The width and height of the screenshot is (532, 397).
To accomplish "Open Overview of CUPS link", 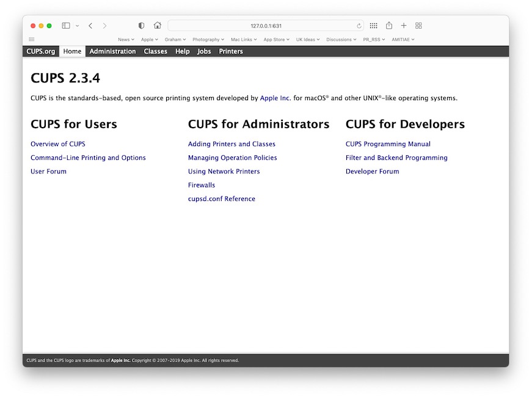I will (58, 144).
